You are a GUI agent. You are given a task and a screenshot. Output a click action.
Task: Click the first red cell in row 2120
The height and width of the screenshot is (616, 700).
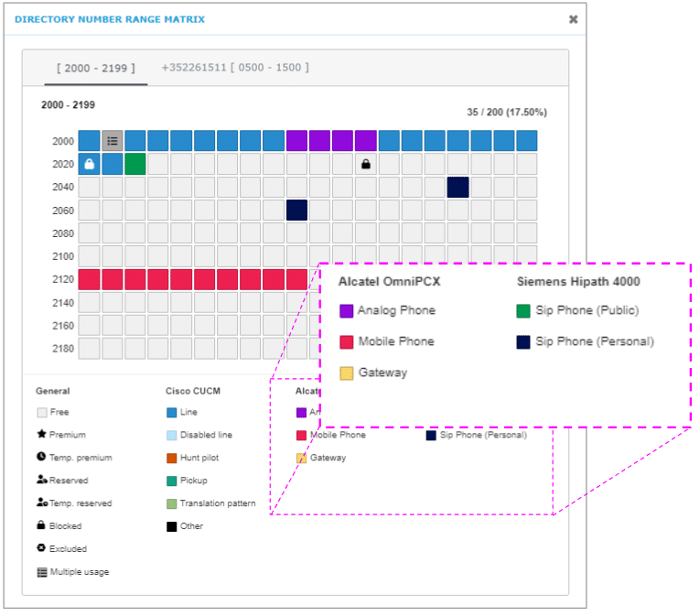89,279
